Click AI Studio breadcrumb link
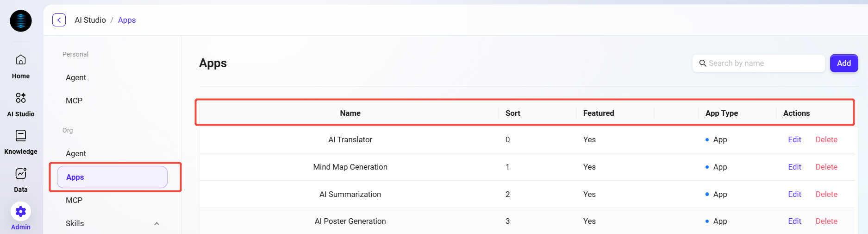Image resolution: width=868 pixels, height=234 pixels. [x=90, y=20]
